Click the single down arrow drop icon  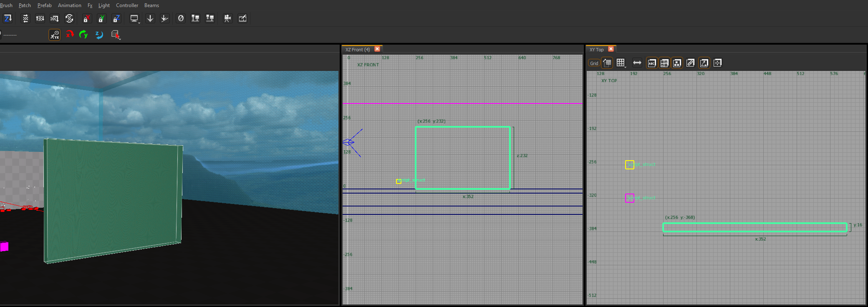[150, 18]
